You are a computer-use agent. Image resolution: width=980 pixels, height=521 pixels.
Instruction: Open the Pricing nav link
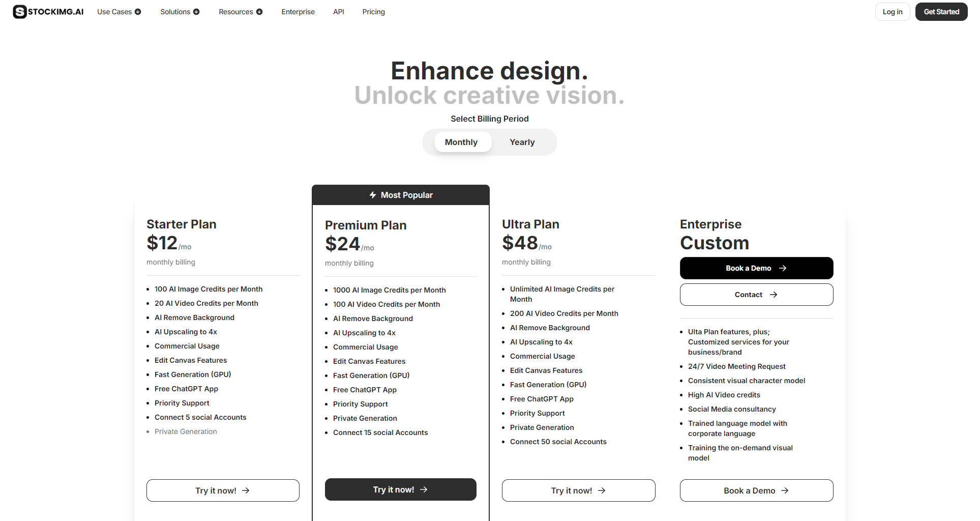tap(373, 12)
